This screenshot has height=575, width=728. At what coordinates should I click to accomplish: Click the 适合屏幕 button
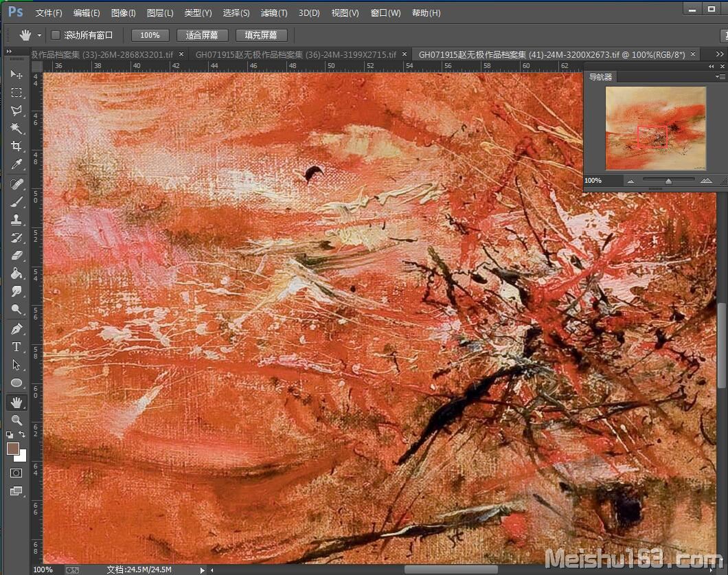(x=202, y=35)
